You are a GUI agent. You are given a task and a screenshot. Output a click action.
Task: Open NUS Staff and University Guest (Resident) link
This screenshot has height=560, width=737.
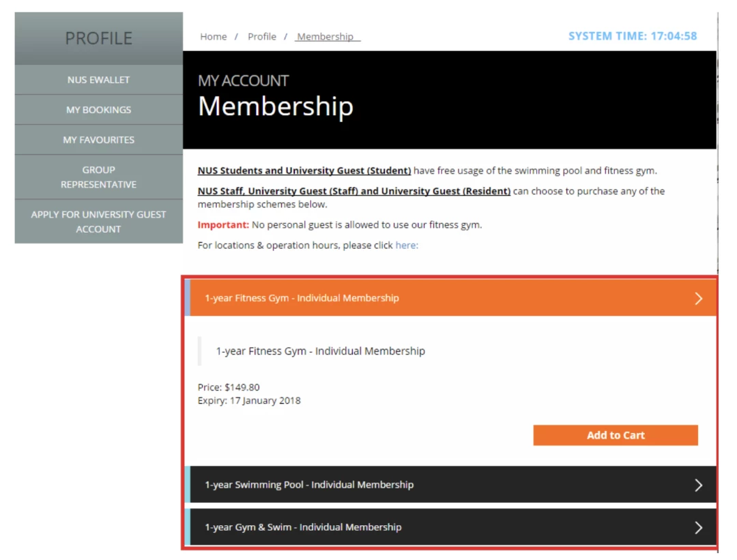(x=354, y=191)
